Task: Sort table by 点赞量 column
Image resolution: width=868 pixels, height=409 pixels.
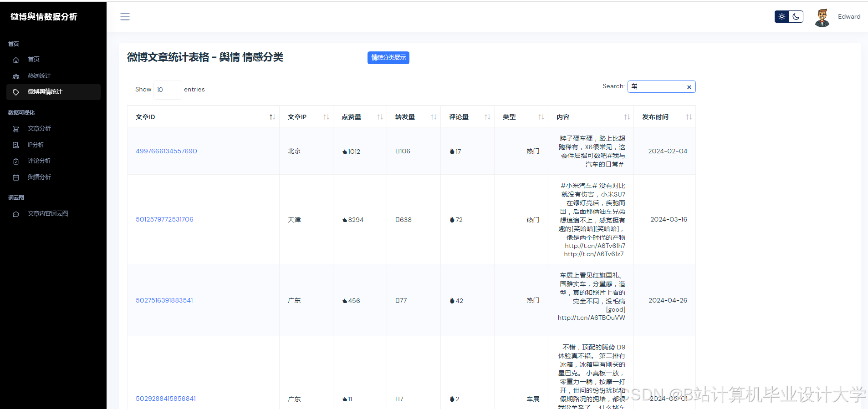Action: 360,117
